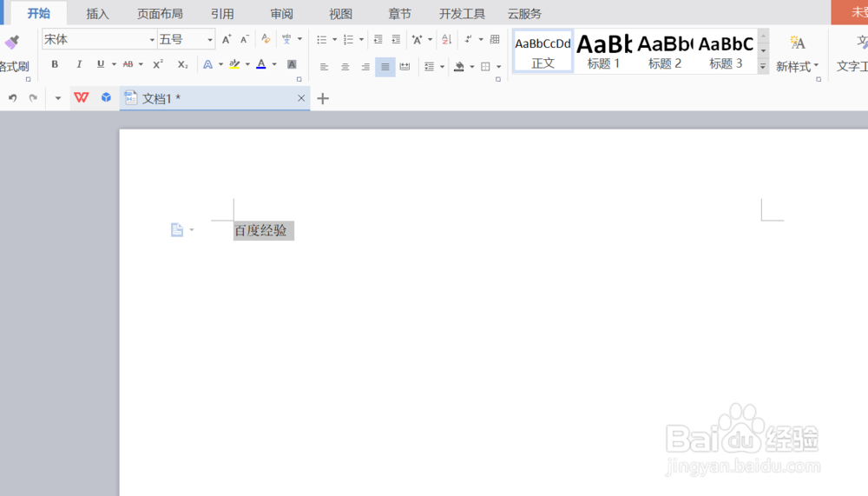Image resolution: width=868 pixels, height=496 pixels.
Task: Align text right
Action: [365, 67]
